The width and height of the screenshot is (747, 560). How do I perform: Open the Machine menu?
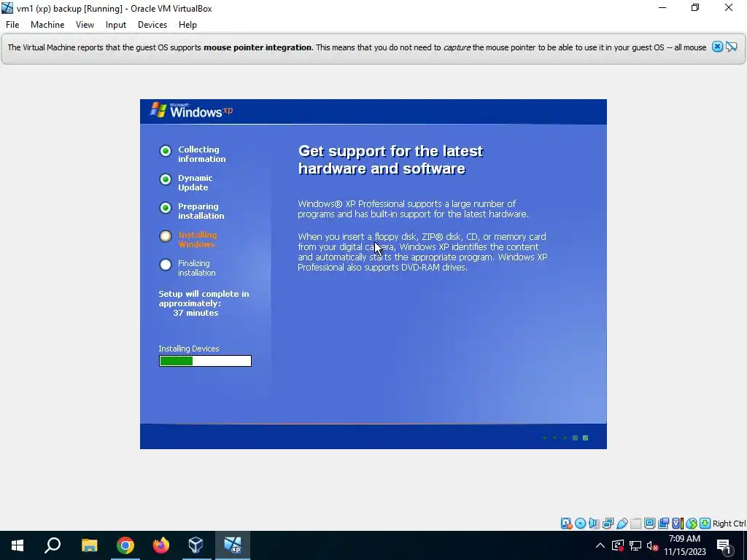point(47,25)
